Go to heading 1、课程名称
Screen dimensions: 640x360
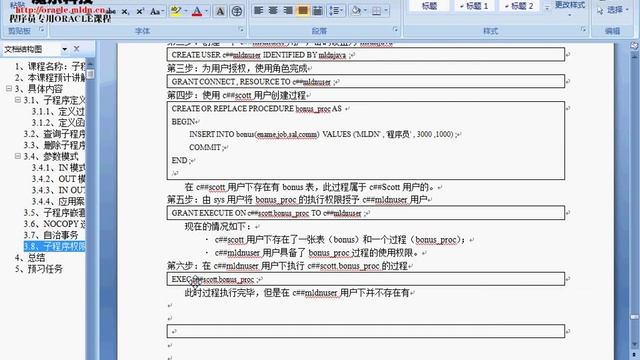click(x=49, y=66)
